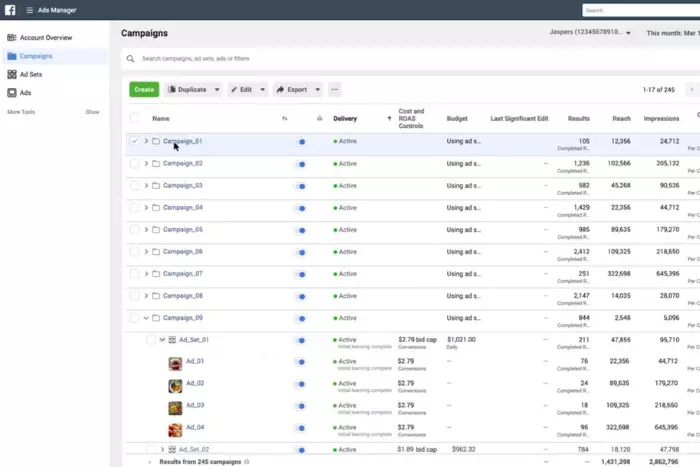
Task: Open the Campaign_07 name link
Action: coord(183,274)
